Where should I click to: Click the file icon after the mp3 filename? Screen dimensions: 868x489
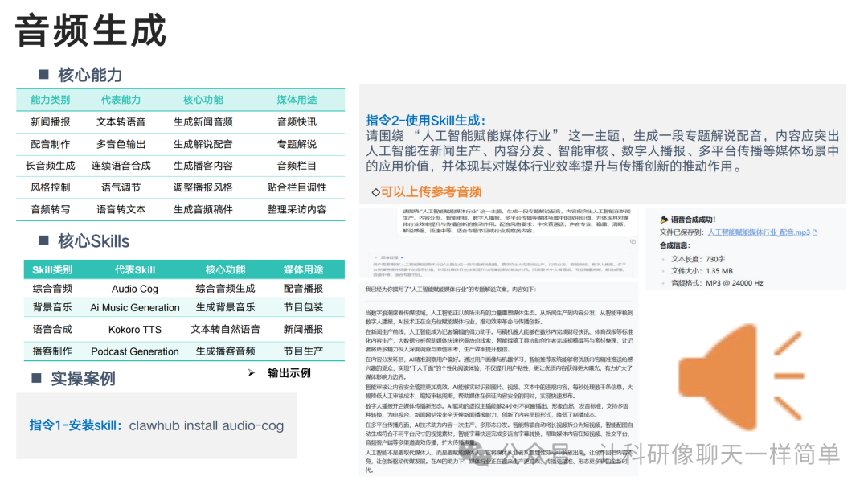[x=815, y=232]
